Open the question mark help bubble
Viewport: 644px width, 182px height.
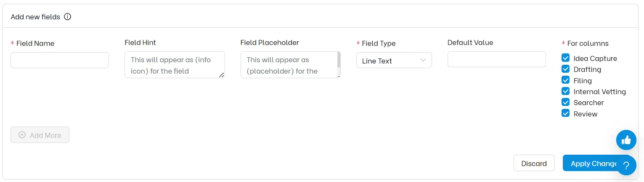[626, 165]
